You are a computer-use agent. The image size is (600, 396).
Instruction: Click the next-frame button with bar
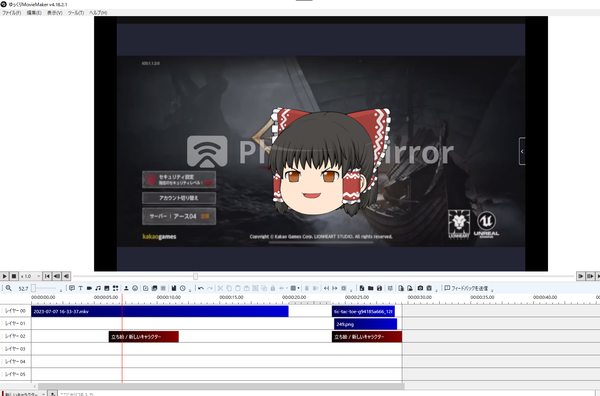pyautogui.click(x=590, y=276)
